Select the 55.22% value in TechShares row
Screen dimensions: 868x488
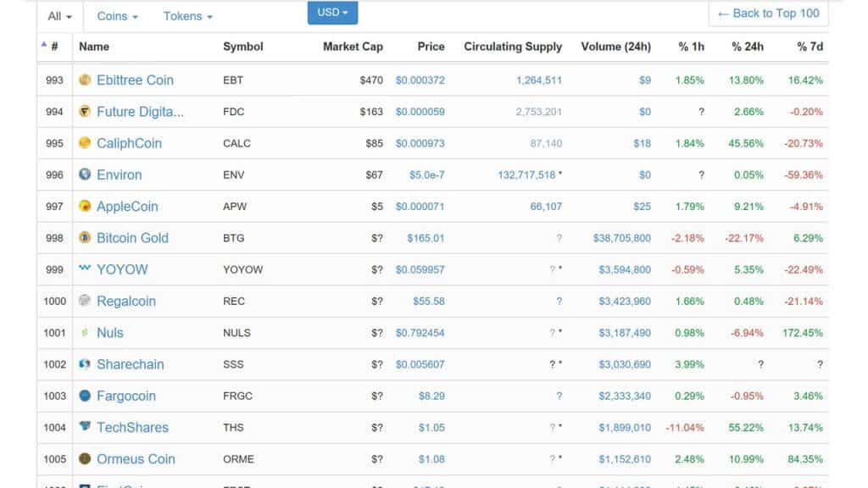tap(746, 427)
